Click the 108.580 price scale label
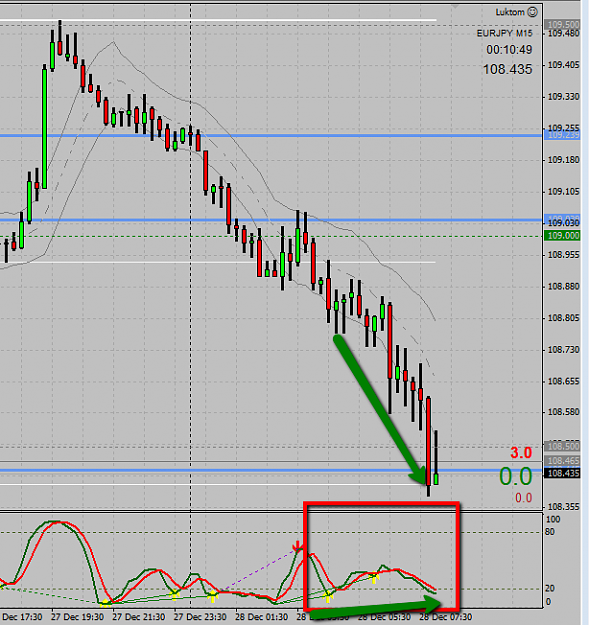Viewport: 589px width, 625px height. (563, 412)
